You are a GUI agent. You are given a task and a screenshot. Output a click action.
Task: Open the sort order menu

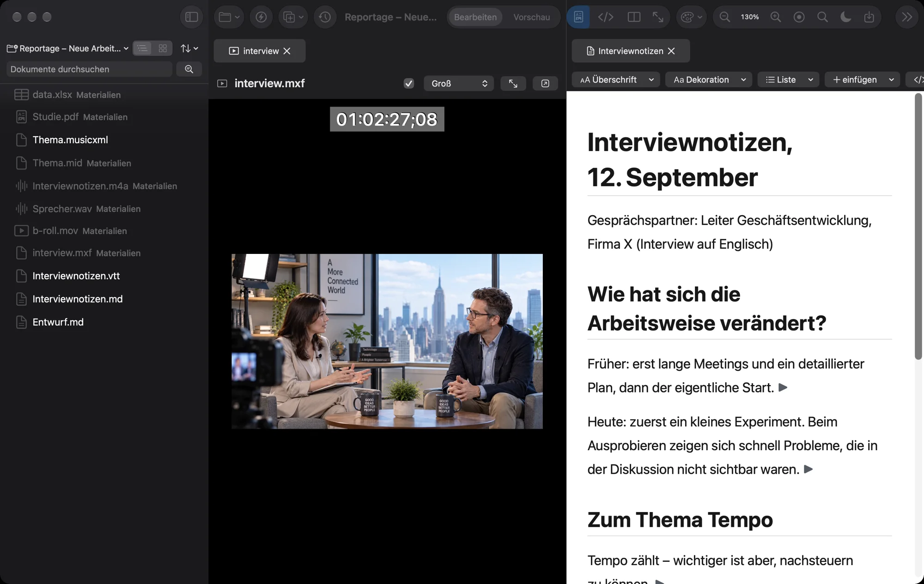189,48
